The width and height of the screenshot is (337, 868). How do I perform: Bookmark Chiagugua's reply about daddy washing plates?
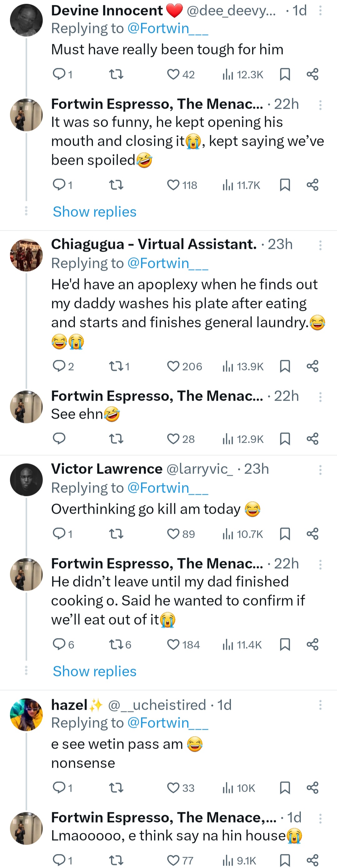tap(285, 366)
